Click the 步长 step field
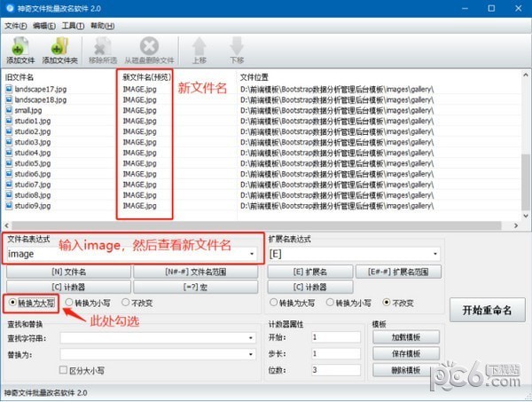The image size is (532, 402). pos(336,353)
